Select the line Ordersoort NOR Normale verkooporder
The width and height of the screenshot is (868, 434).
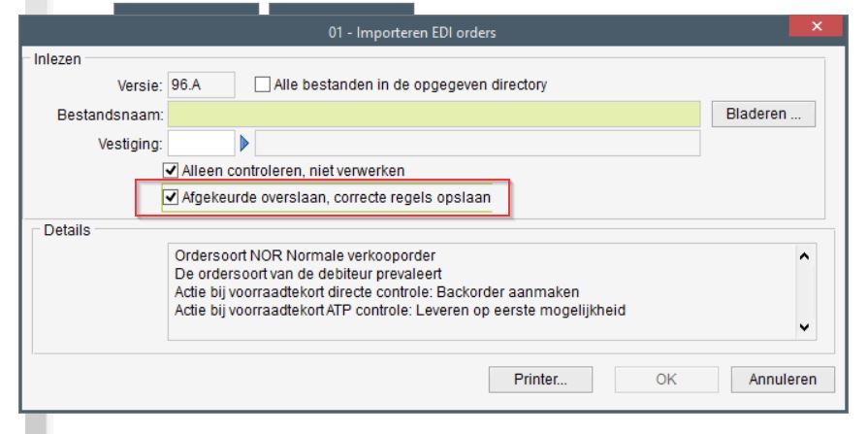(x=305, y=255)
